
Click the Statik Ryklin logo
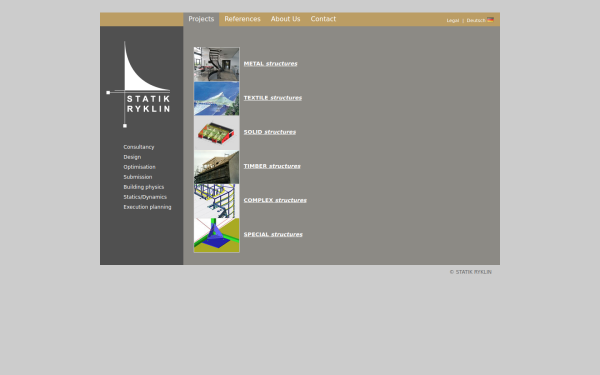(138, 85)
